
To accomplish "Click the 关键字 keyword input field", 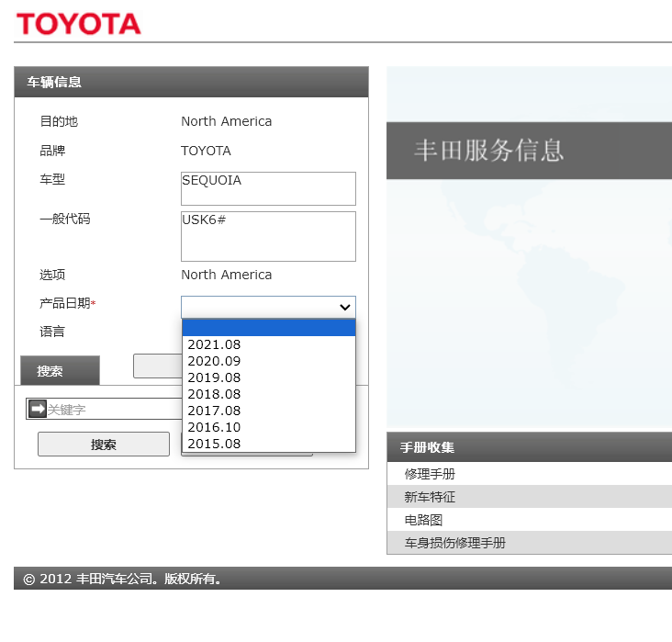I will click(x=110, y=410).
